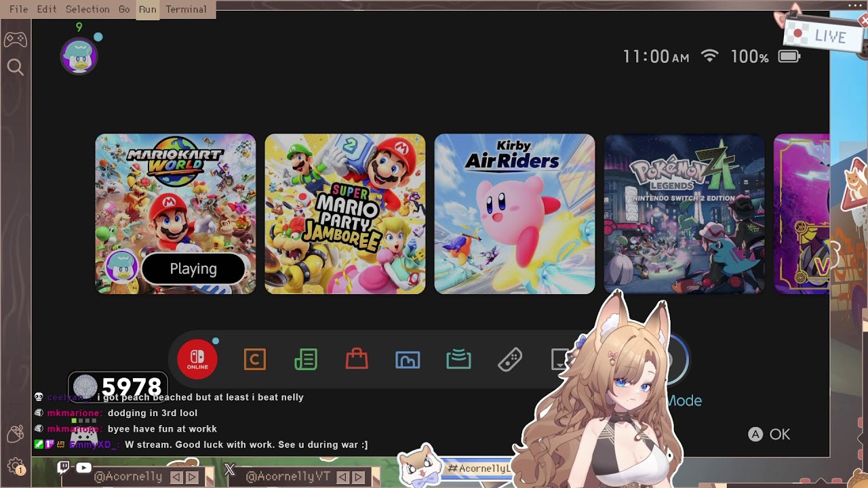868x488 pixels.
Task: Open the Terminal menu
Action: click(186, 9)
